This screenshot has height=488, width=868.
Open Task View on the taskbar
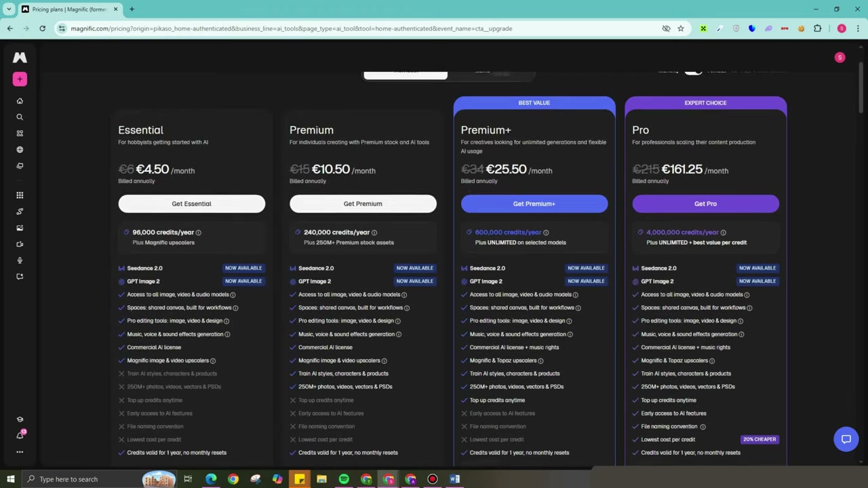click(188, 479)
